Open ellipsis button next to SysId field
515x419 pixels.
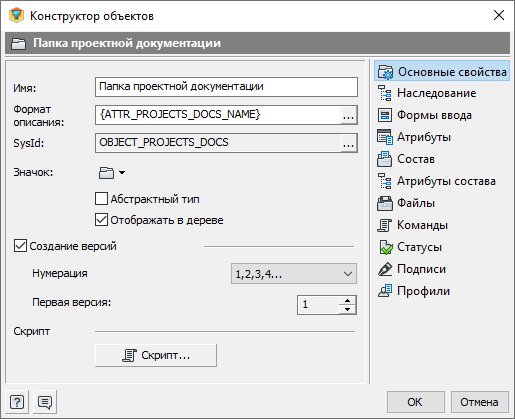(x=348, y=143)
